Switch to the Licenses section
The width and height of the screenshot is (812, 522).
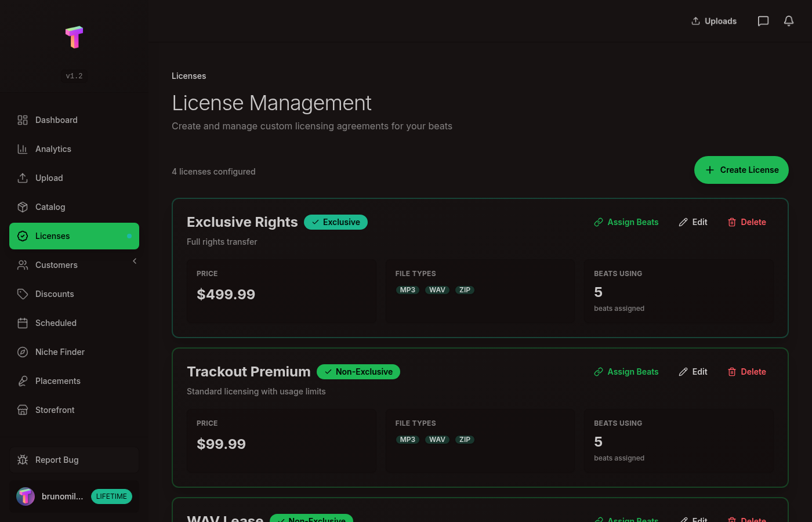(52, 236)
